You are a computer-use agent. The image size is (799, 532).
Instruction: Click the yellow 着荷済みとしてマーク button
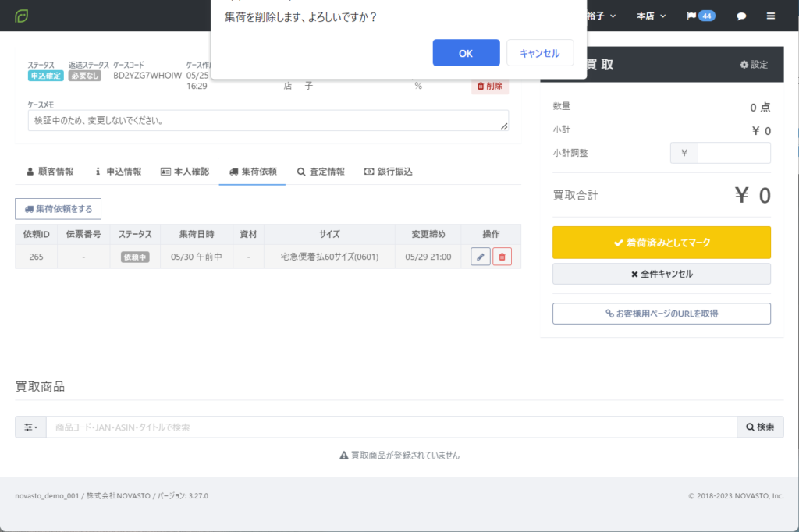(x=661, y=243)
